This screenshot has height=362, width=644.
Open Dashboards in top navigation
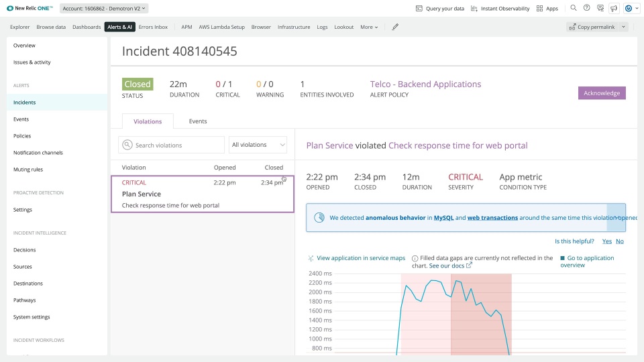pos(87,27)
